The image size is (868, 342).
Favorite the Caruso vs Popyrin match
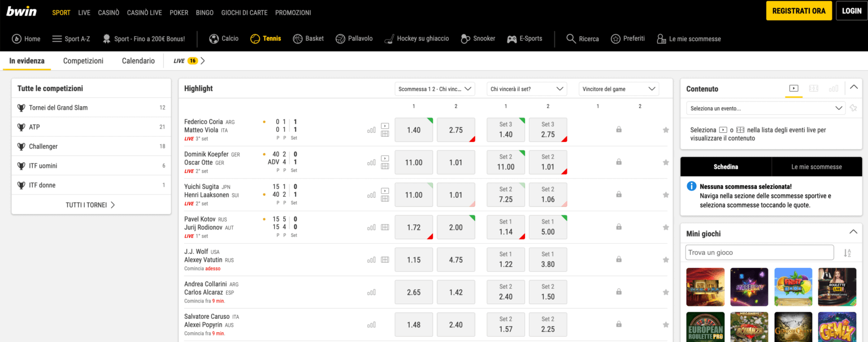pyautogui.click(x=666, y=325)
